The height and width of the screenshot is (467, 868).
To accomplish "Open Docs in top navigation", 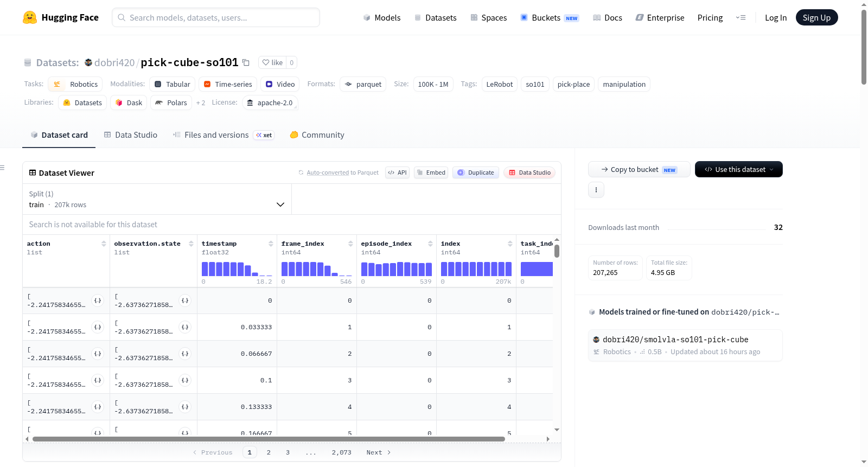I will (608, 17).
